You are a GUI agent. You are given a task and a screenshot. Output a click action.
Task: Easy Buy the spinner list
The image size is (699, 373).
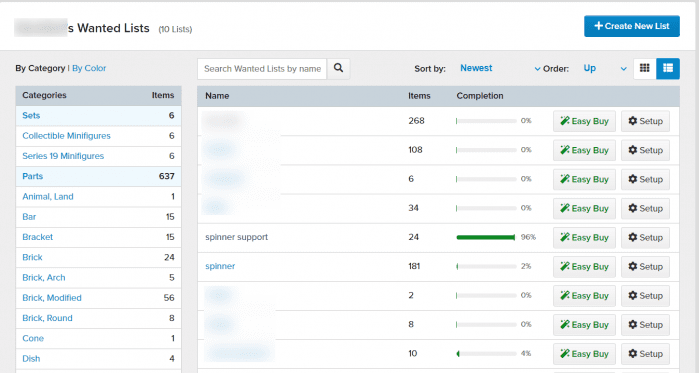point(584,266)
